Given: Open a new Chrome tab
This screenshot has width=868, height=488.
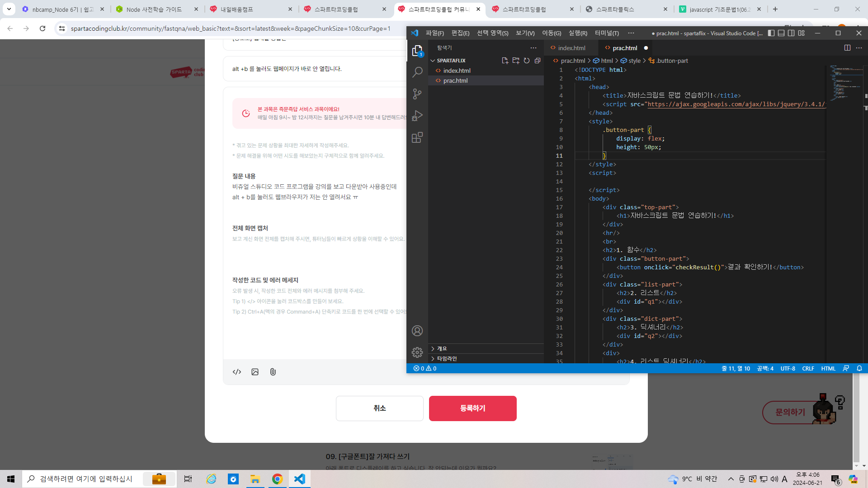Looking at the screenshot, I should 775,9.
